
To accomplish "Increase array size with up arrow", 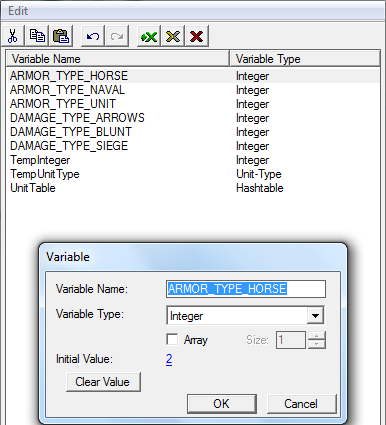I will click(x=316, y=336).
